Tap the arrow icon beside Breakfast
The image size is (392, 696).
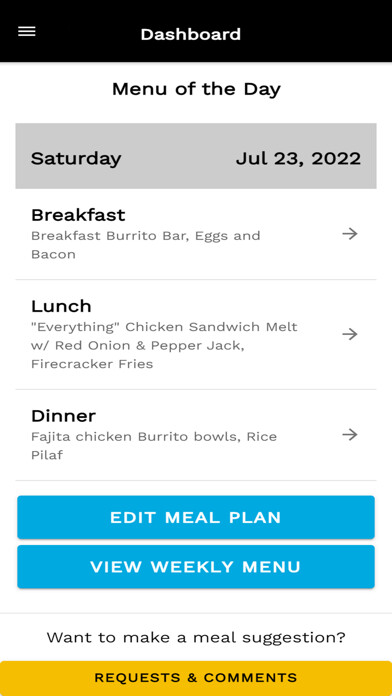coord(350,233)
